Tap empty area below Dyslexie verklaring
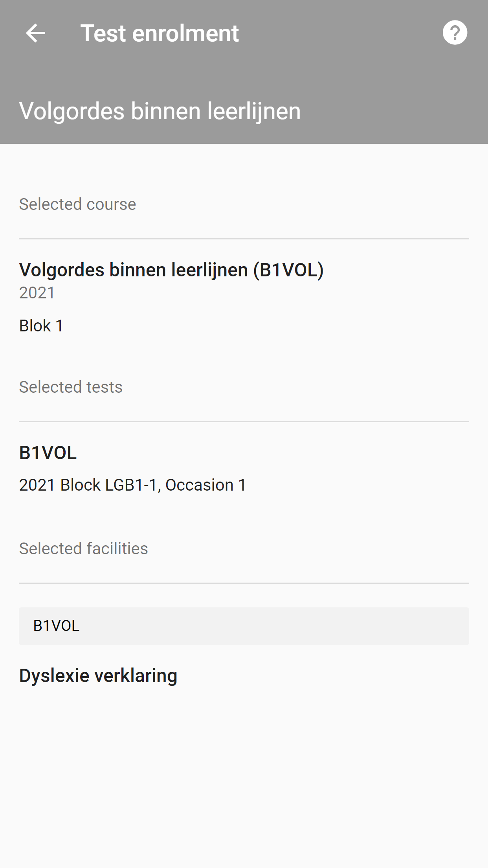This screenshot has height=868, width=488. click(x=244, y=778)
